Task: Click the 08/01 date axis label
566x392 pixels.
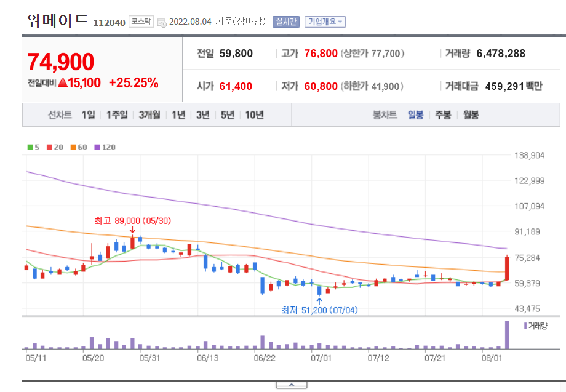Action: point(492,358)
